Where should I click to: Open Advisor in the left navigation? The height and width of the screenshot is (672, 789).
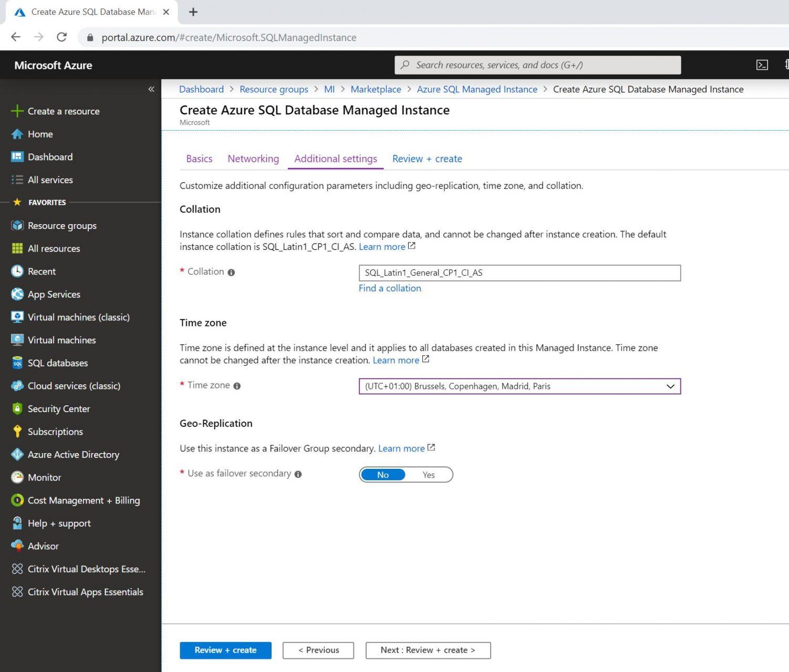(x=43, y=545)
